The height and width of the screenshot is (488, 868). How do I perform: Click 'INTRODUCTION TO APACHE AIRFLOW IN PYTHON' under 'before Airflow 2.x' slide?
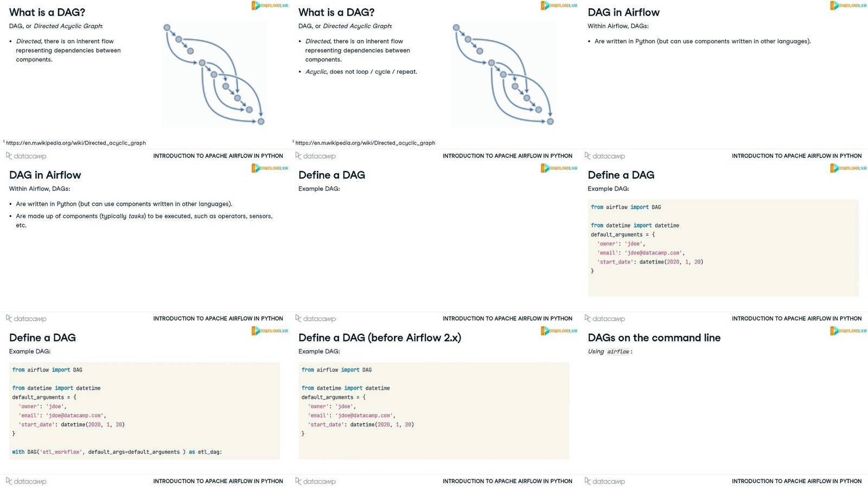pos(507,481)
